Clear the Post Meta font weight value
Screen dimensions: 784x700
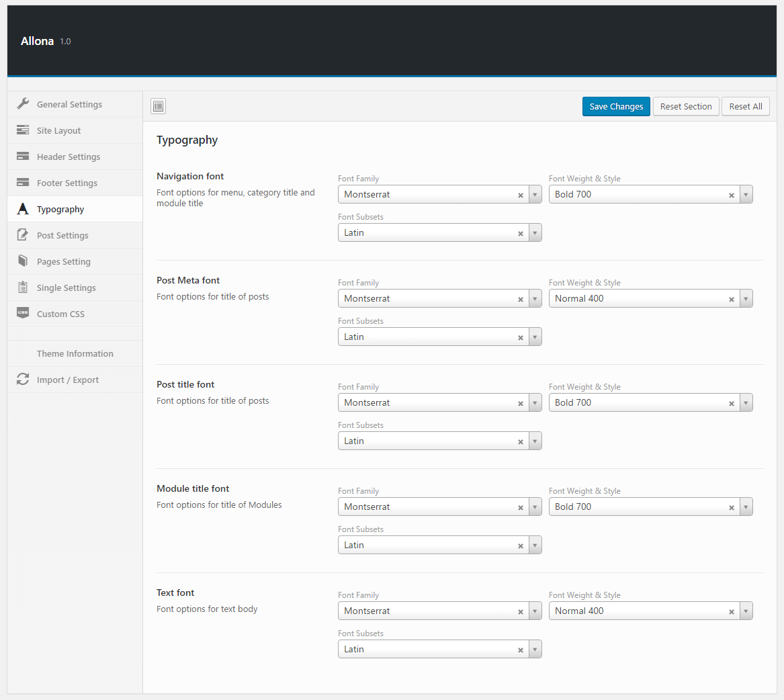(732, 299)
